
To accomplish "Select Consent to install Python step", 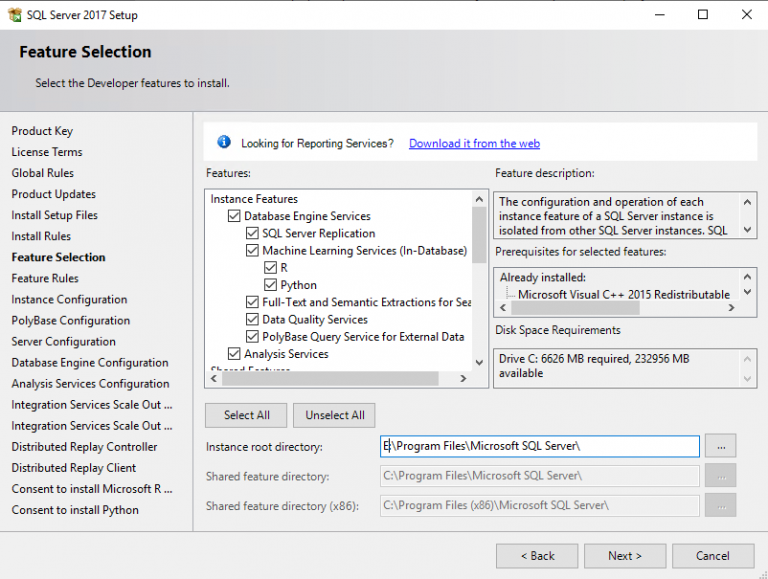I will (75, 510).
